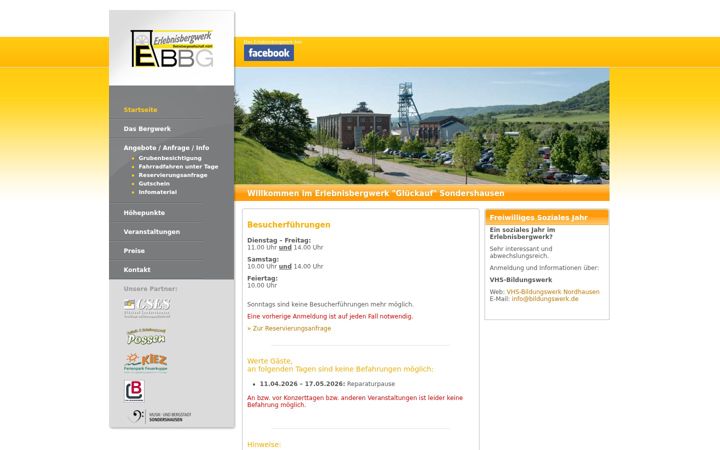Screen dimensions: 720x450
Task: Open Höhepunkte menu item
Action: pyautogui.click(x=144, y=213)
